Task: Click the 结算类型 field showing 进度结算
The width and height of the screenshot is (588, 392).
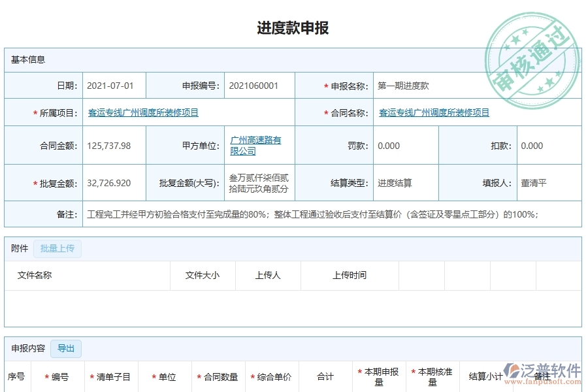Action: click(x=395, y=183)
